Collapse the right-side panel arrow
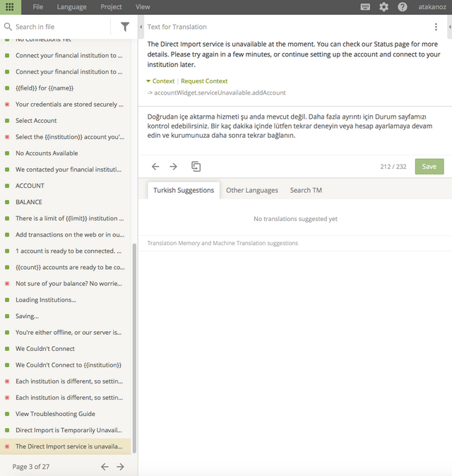 tap(450, 27)
